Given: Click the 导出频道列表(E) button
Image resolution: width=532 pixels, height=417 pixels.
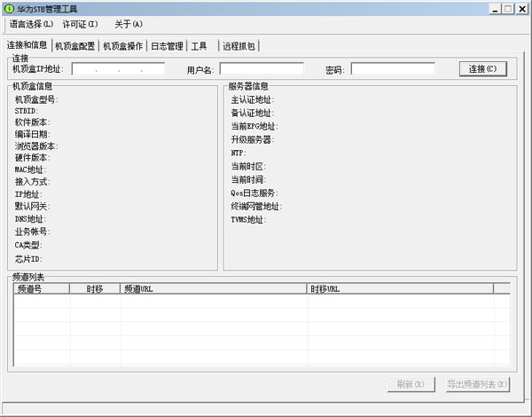Looking at the screenshot, I should pyautogui.click(x=477, y=384).
